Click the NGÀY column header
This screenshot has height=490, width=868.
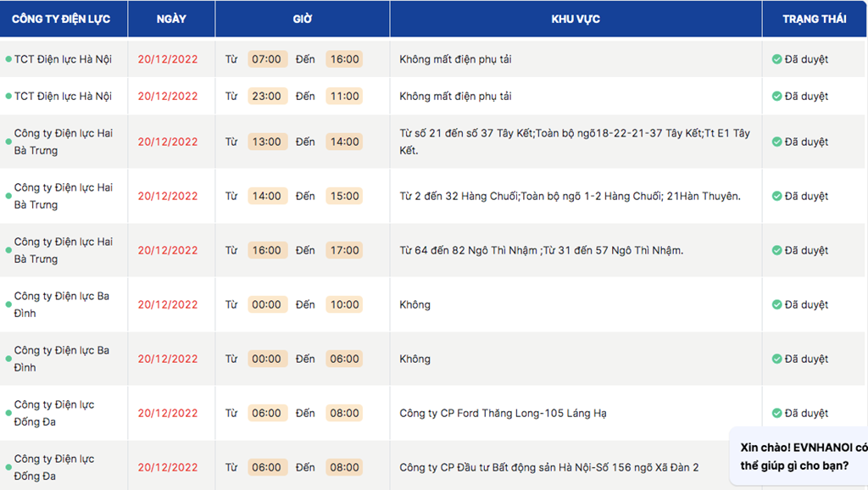[x=171, y=19]
